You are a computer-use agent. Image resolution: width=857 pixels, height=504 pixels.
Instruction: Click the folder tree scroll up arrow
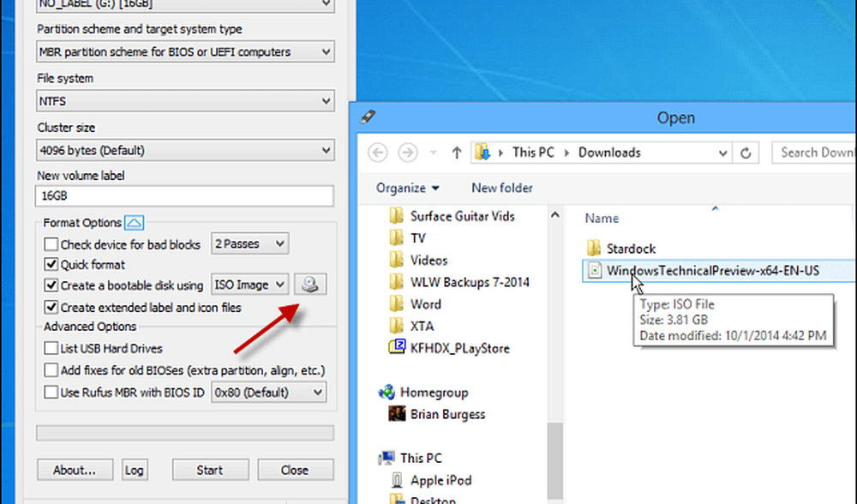tap(554, 215)
